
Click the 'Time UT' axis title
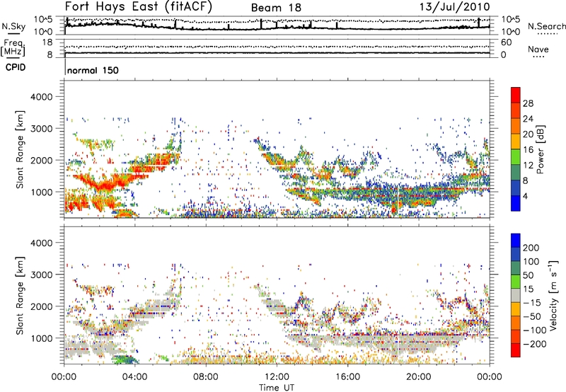coord(277,388)
